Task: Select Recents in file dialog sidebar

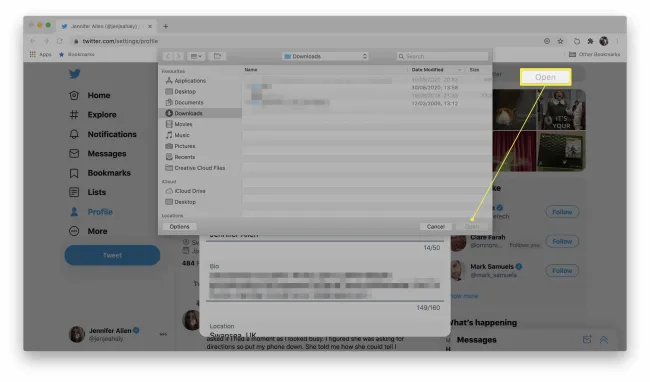Action: click(x=180, y=157)
